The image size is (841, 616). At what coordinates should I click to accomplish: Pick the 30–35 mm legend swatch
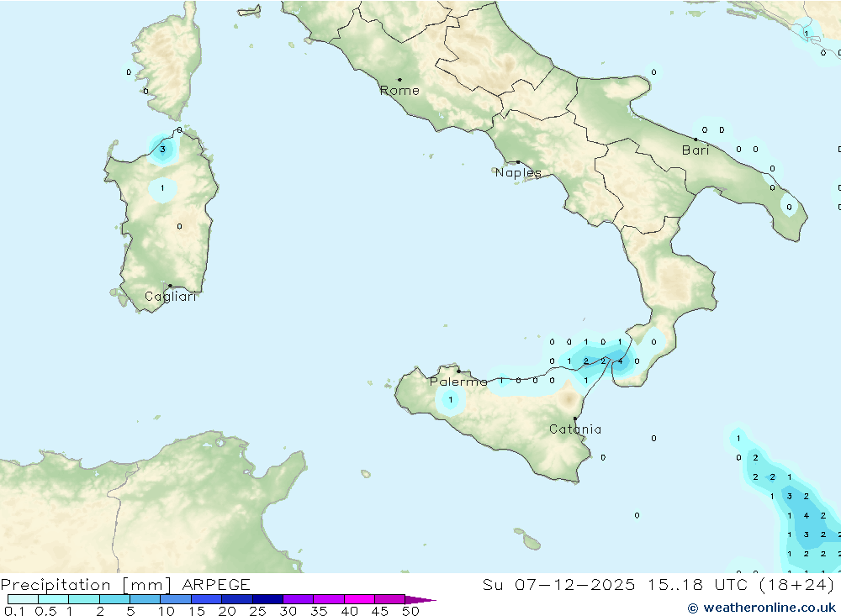click(x=299, y=599)
